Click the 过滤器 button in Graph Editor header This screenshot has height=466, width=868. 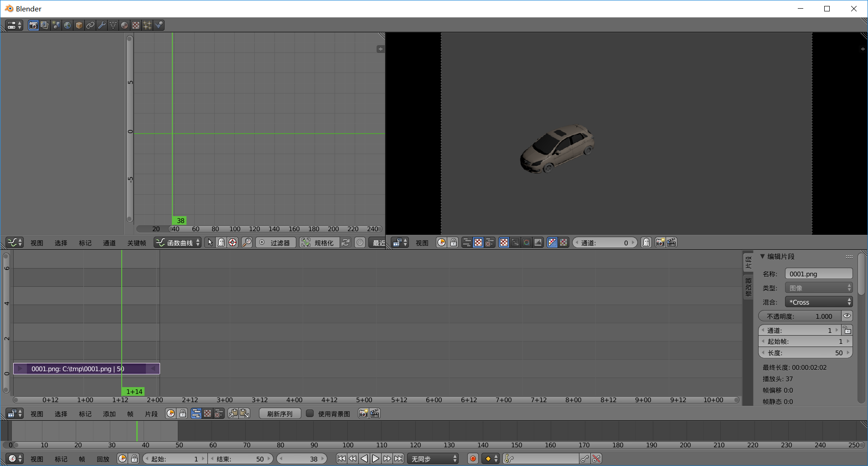coord(276,242)
